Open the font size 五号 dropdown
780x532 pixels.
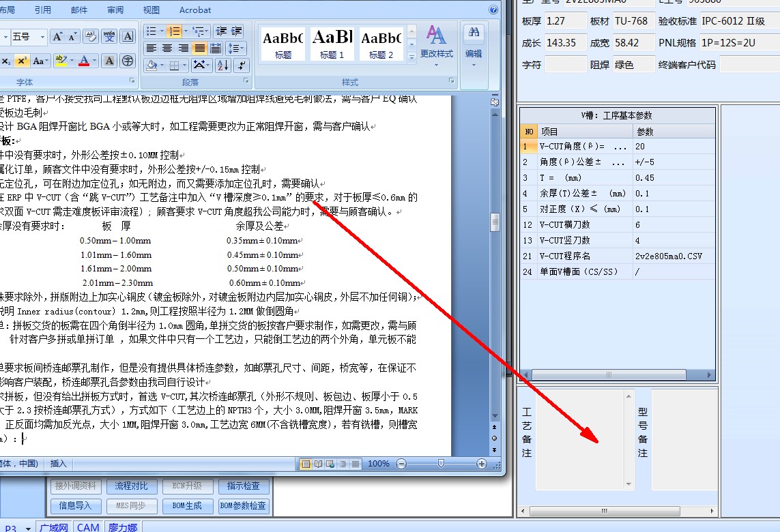pos(43,37)
